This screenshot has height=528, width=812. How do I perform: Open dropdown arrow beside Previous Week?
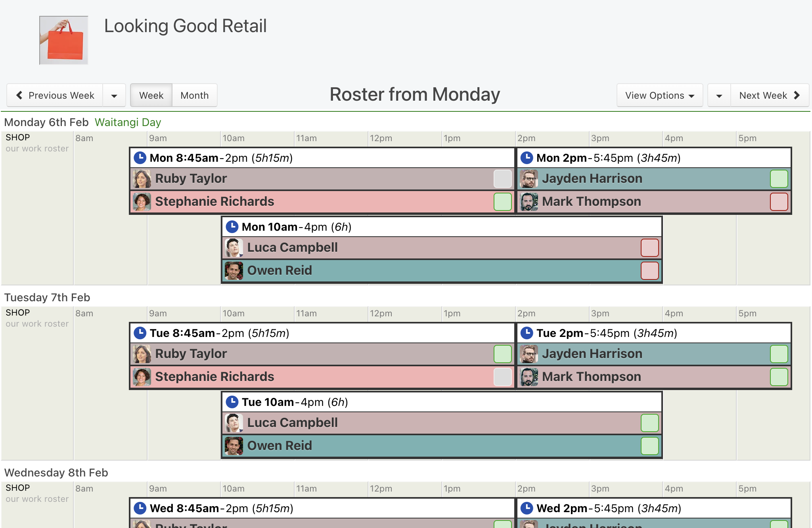(114, 95)
